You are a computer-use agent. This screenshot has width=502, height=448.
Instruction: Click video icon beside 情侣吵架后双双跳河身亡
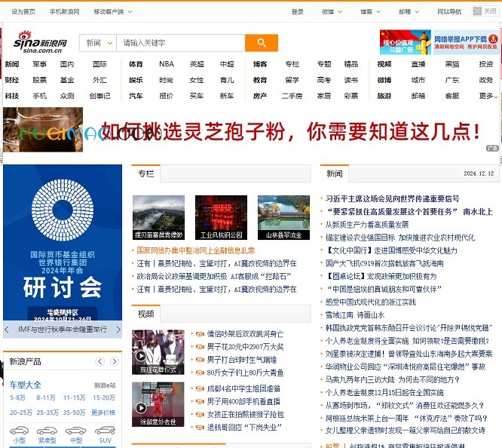[200, 334]
